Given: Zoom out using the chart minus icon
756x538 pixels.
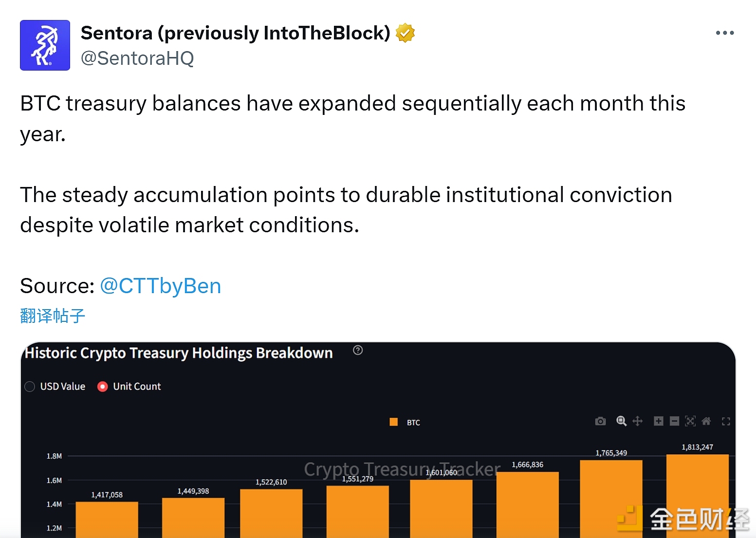Looking at the screenshot, I should pyautogui.click(x=674, y=421).
